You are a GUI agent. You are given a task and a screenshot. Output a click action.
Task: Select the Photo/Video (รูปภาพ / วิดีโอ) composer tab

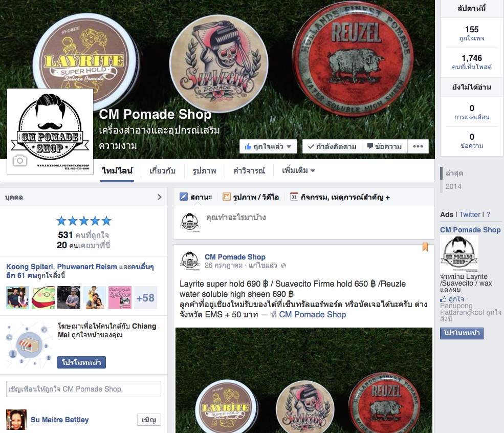(x=251, y=197)
